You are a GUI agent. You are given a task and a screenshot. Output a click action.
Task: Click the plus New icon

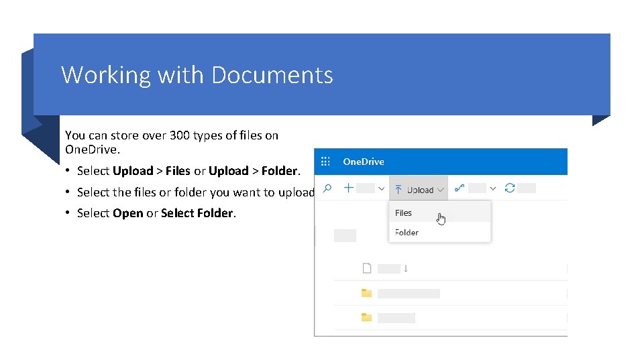(349, 188)
